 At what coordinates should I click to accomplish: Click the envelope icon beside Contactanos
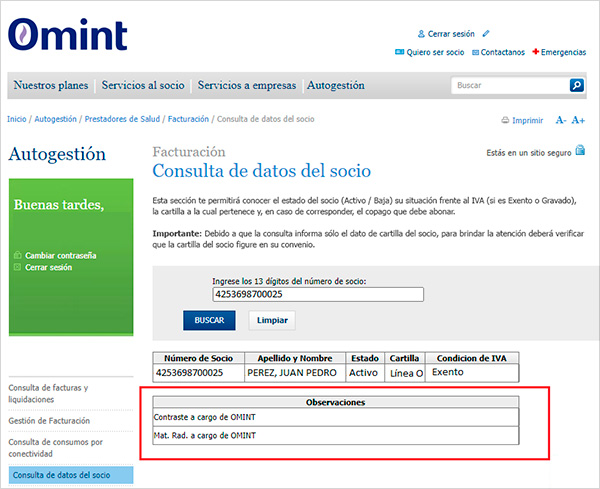[476, 52]
